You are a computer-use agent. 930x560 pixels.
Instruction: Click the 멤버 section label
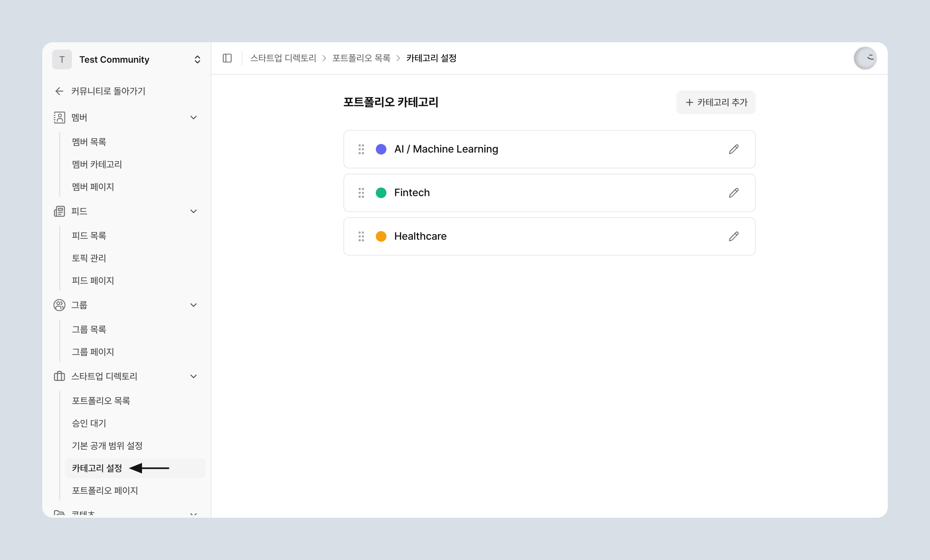[x=79, y=117]
